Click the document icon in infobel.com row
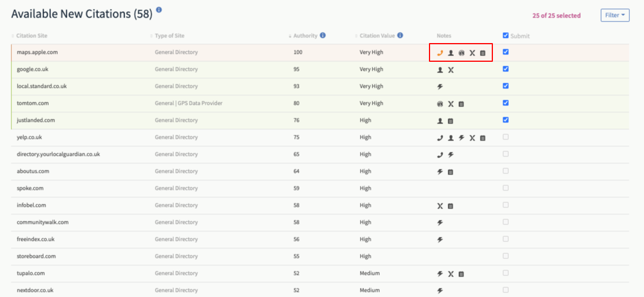 click(x=450, y=206)
